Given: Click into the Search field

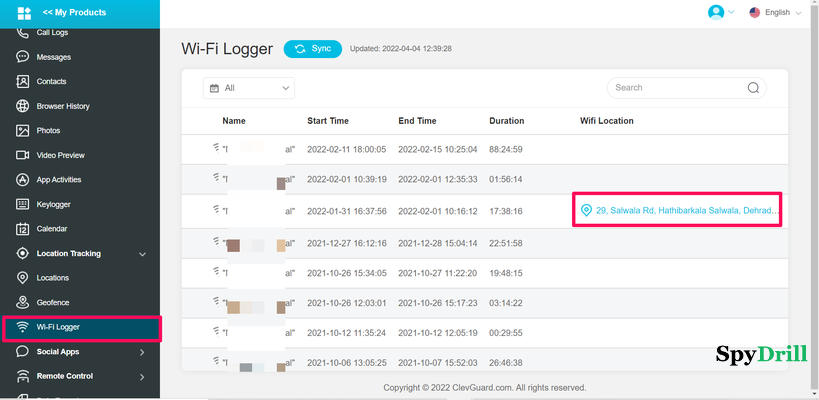Looking at the screenshot, I should point(678,88).
